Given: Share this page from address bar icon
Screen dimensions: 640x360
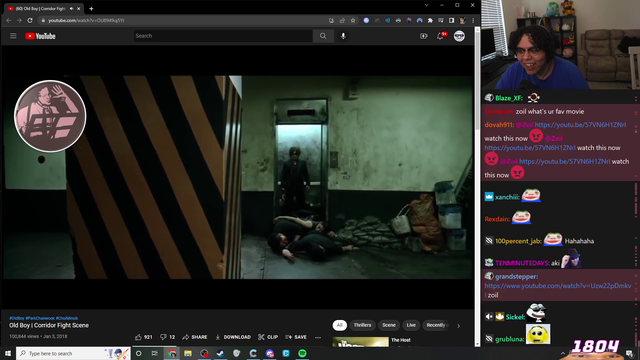Looking at the screenshot, I should tap(342, 20).
